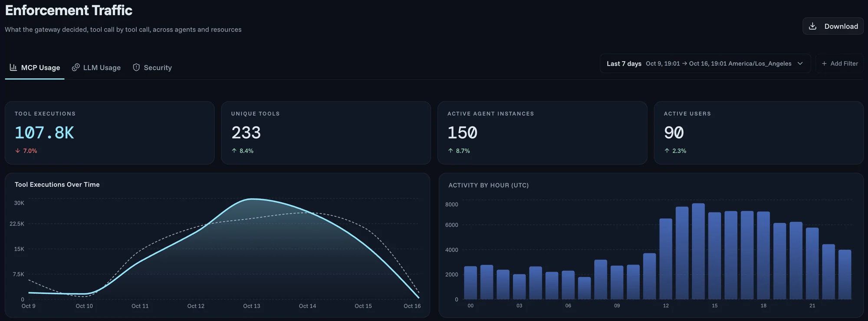Click the Tool Executions card label

pyautogui.click(x=45, y=114)
